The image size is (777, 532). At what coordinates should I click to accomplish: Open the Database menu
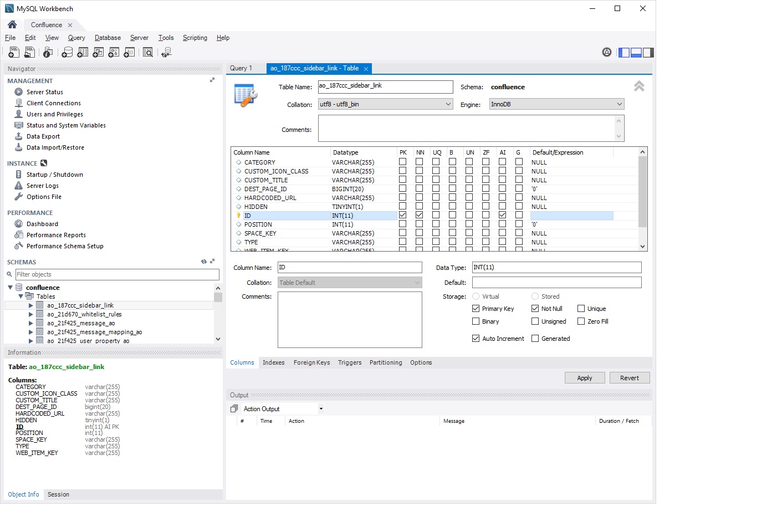click(x=108, y=38)
